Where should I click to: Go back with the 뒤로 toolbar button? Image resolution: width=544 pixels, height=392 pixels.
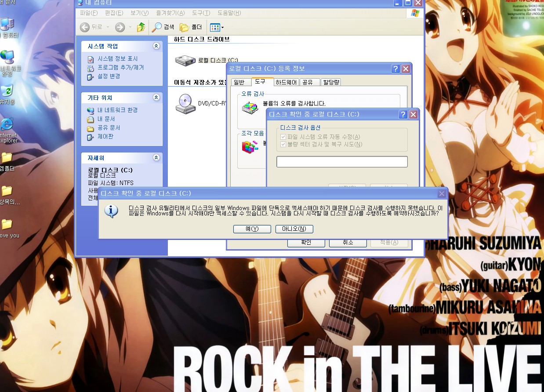coord(91,27)
